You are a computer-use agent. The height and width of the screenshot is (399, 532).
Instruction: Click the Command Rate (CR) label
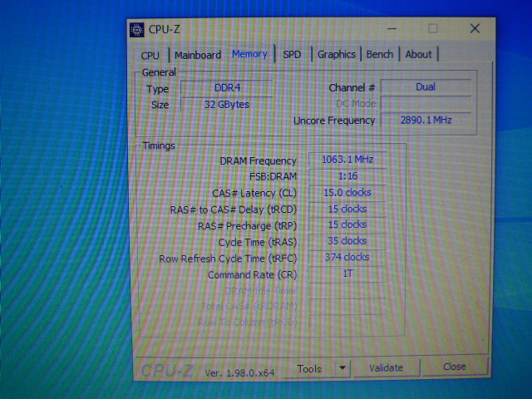[252, 275]
